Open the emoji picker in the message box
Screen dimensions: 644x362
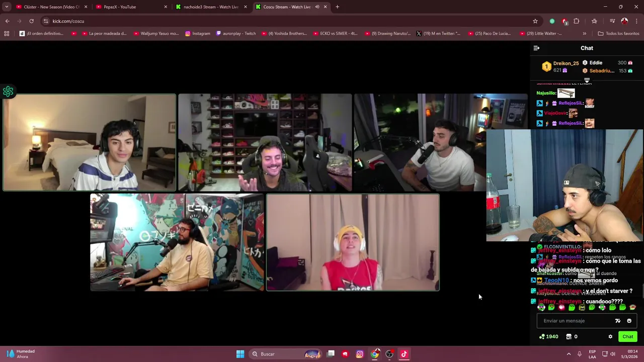coord(629,321)
